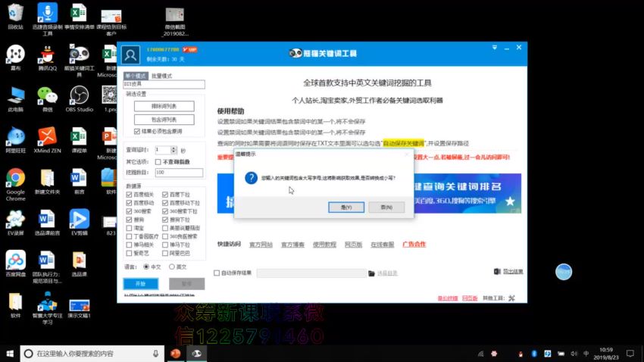The image size is (644, 362).
Task: Open the 其他工具 wrench tools icon
Action: coord(511,298)
